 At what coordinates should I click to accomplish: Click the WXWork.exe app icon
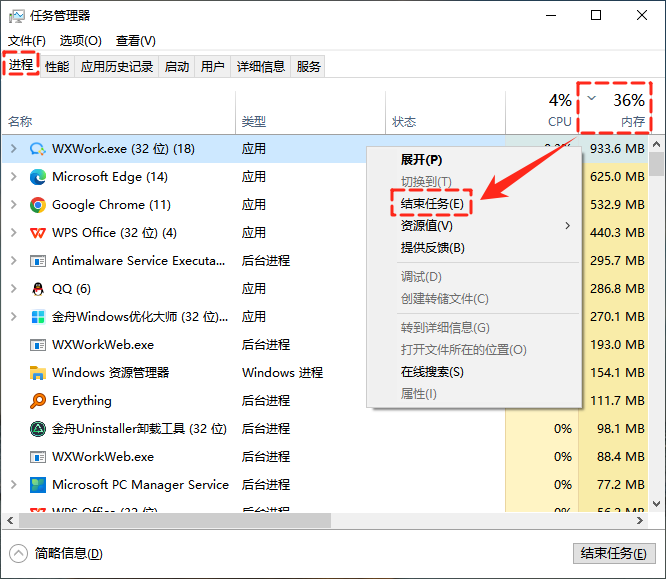click(x=37, y=149)
